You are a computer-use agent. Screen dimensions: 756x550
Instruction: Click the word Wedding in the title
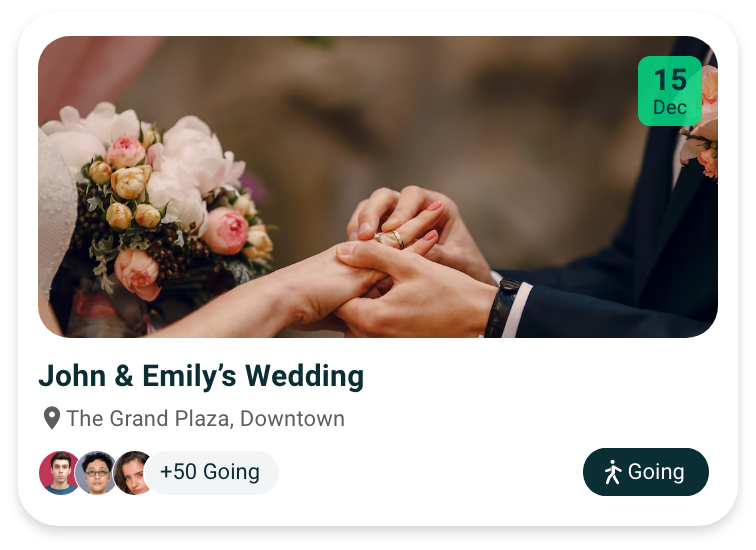click(x=304, y=376)
